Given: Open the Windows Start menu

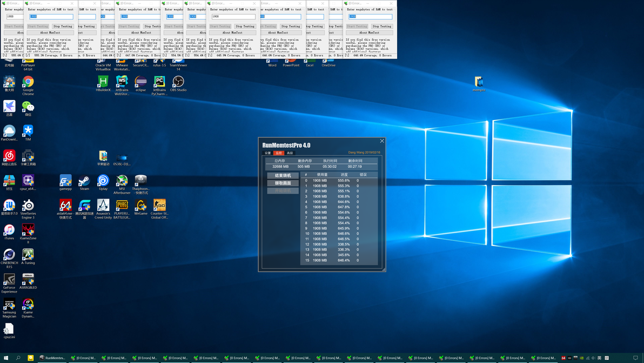Looking at the screenshot, I should [x=6, y=358].
